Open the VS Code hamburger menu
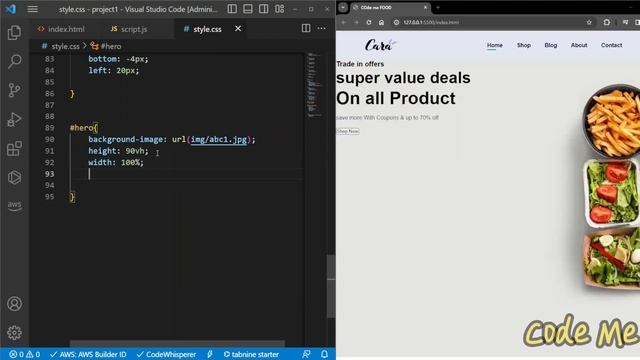640x360 pixels. pyautogui.click(x=33, y=9)
